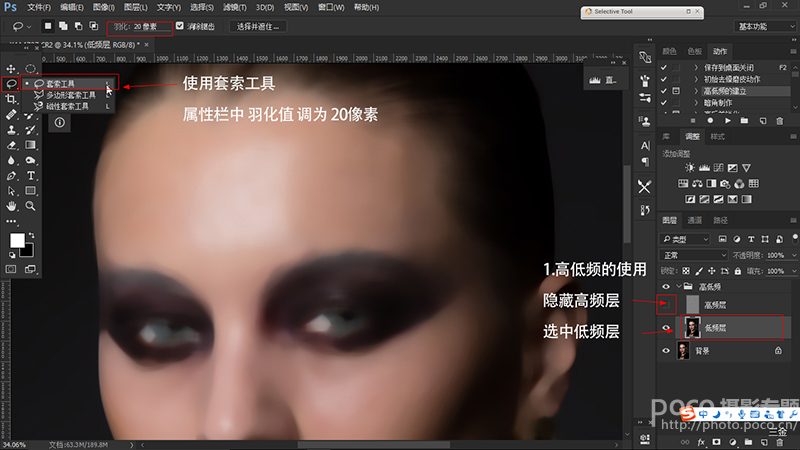
Task: Toggle checkmark for 高低频的建立 action
Action: [664, 91]
